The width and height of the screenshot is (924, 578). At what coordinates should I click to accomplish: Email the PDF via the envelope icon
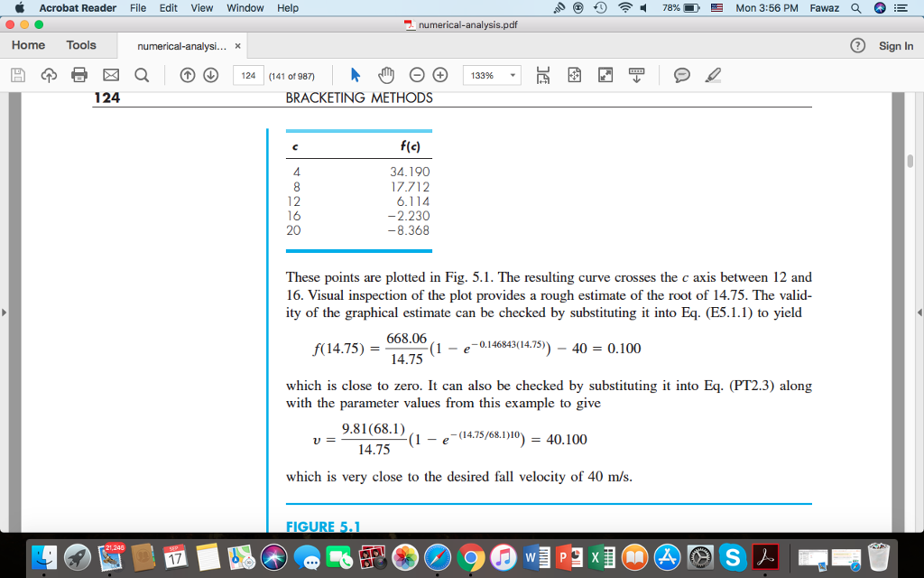point(110,75)
